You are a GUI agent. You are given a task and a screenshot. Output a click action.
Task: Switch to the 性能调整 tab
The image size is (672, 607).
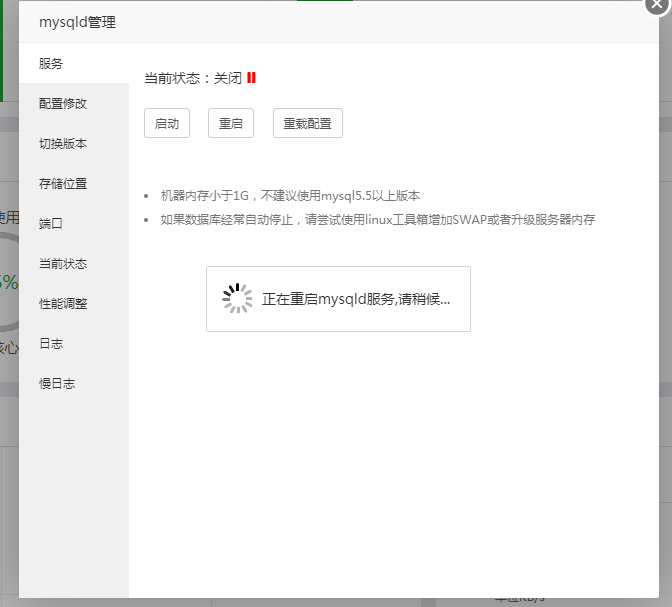point(74,304)
